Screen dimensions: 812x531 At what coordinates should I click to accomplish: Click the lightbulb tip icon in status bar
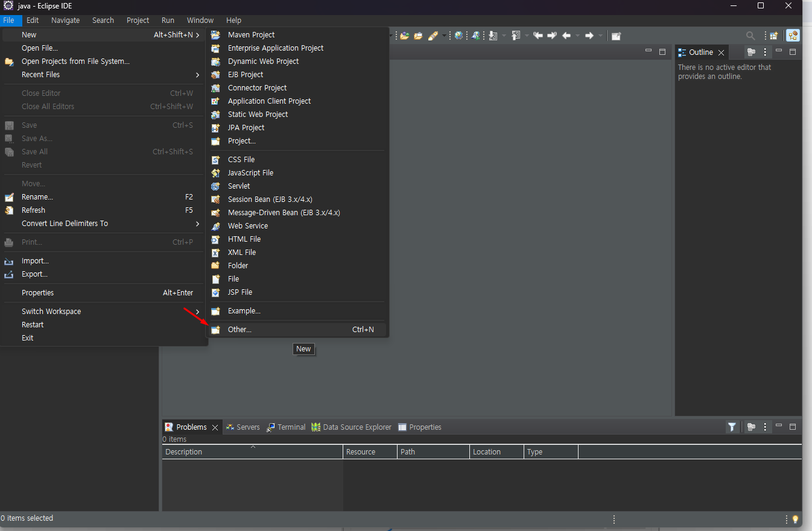tap(795, 519)
